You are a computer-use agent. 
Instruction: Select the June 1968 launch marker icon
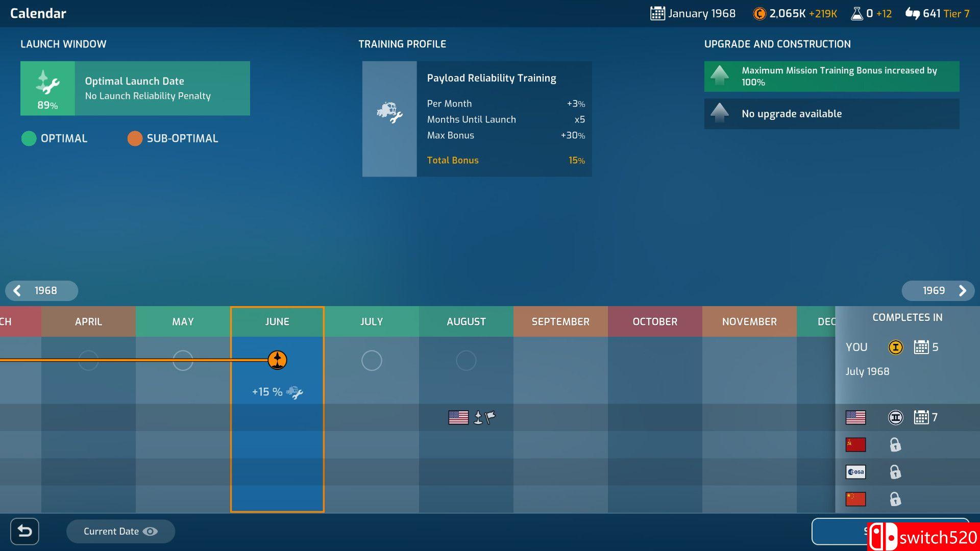tap(277, 359)
